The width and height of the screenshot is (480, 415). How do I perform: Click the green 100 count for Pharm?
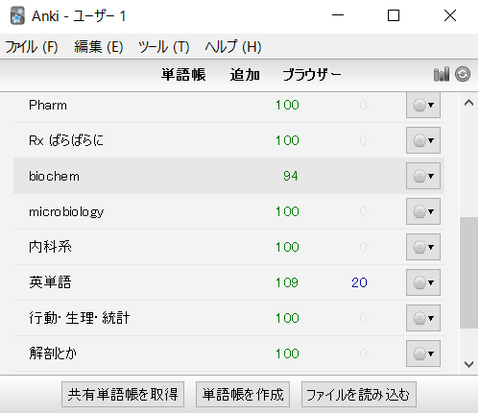point(287,105)
